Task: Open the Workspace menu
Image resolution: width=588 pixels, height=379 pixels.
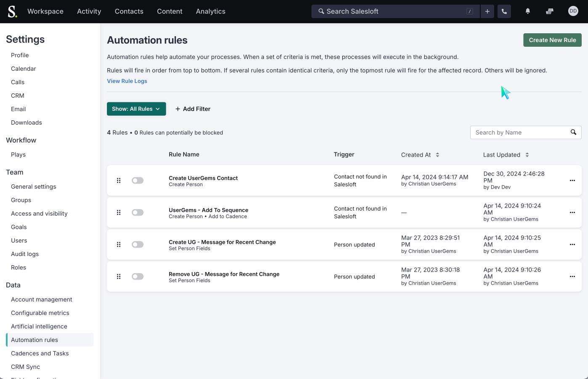Action: tap(45, 11)
